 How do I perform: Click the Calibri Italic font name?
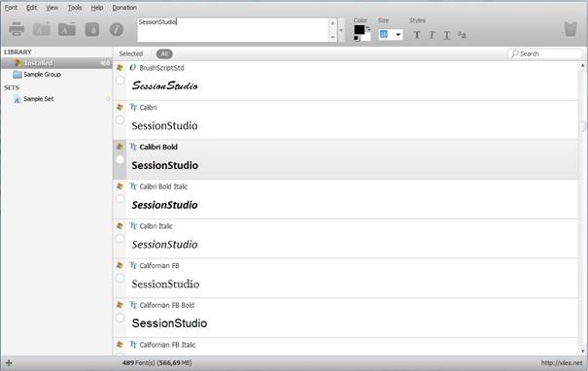(156, 226)
